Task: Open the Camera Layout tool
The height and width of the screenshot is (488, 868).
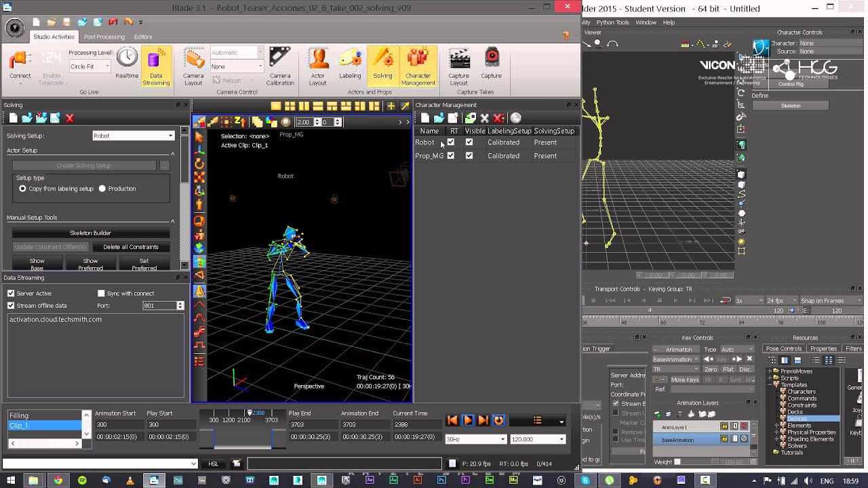Action: click(x=193, y=67)
